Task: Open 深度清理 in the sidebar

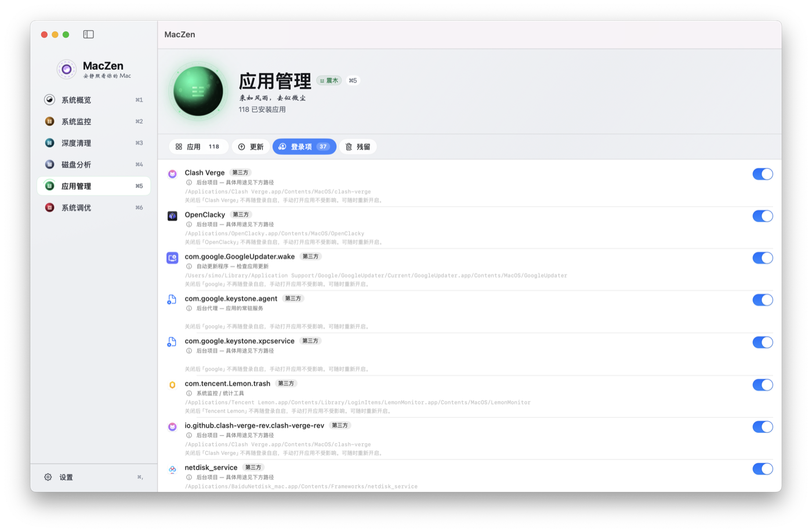Action: click(94, 143)
